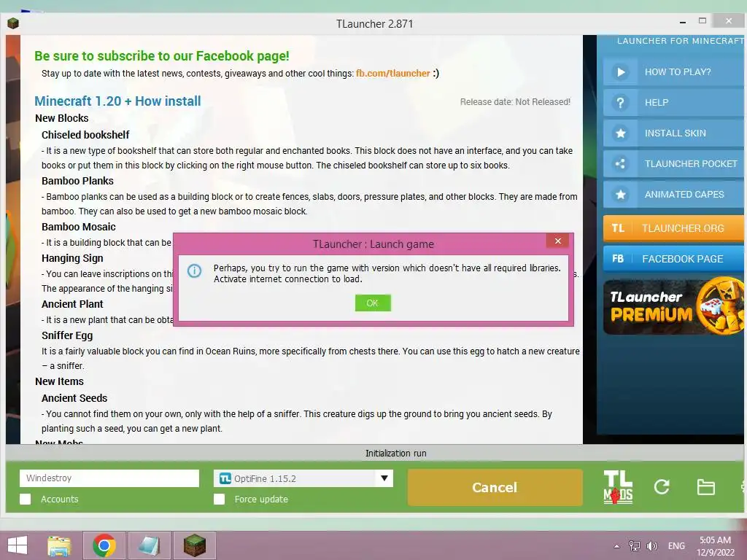This screenshot has height=560, width=747.
Task: Click the ENG language indicator
Action: click(x=676, y=545)
